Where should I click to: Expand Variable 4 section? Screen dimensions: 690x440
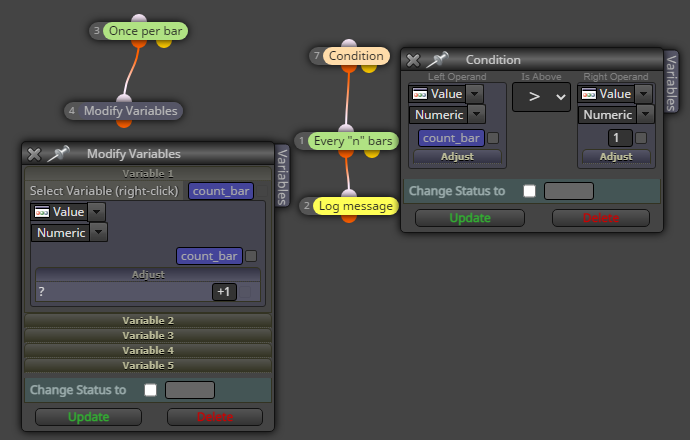click(148, 350)
